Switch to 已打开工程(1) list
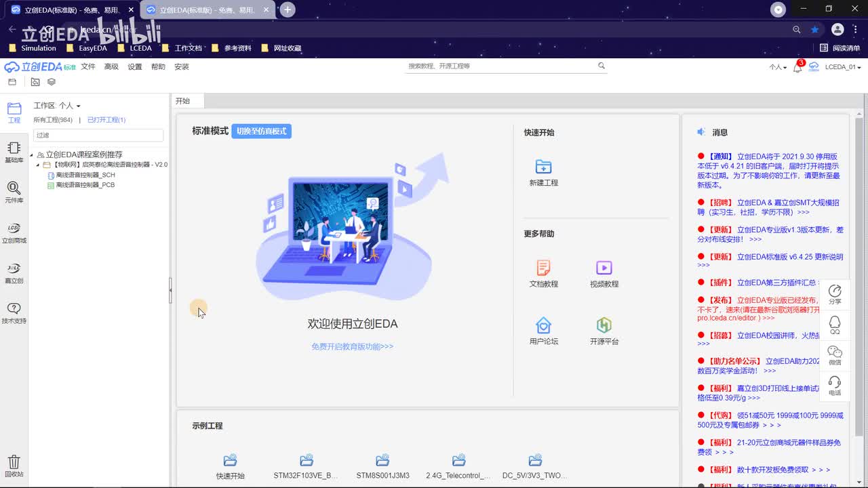 [x=106, y=120]
